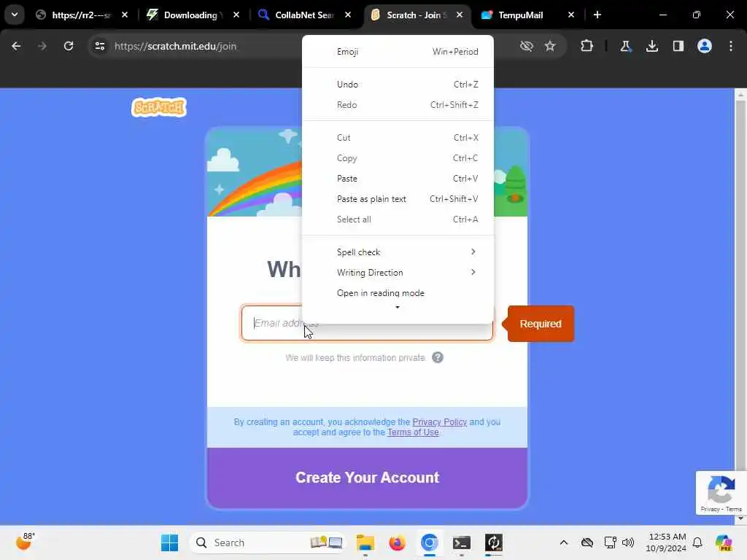Choose Select all in context menu
This screenshot has width=747, height=560.
pos(398,219)
